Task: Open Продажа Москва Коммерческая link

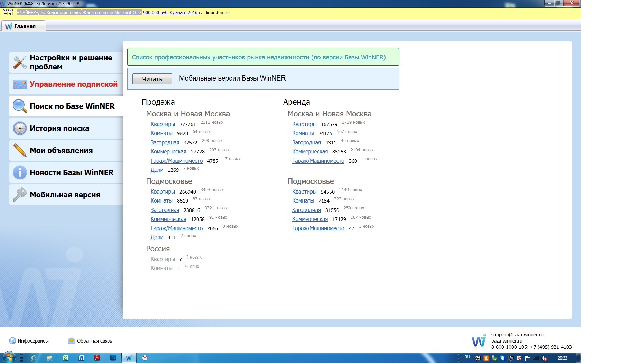Action: click(x=168, y=151)
